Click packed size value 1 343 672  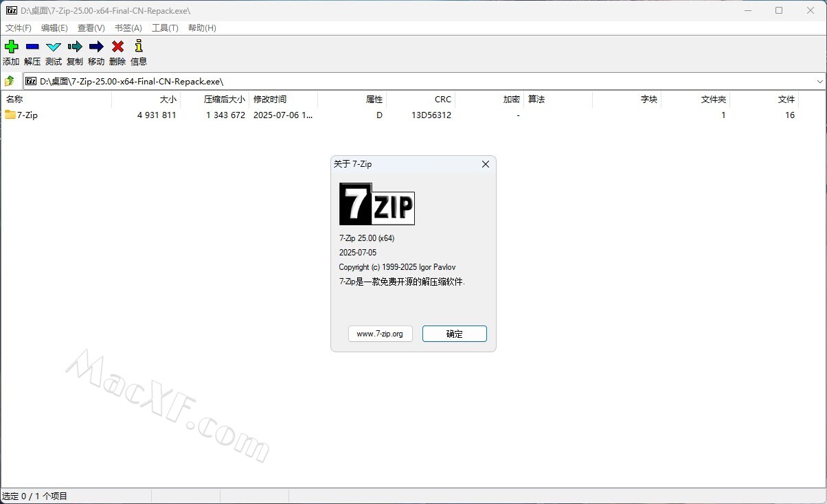point(225,115)
